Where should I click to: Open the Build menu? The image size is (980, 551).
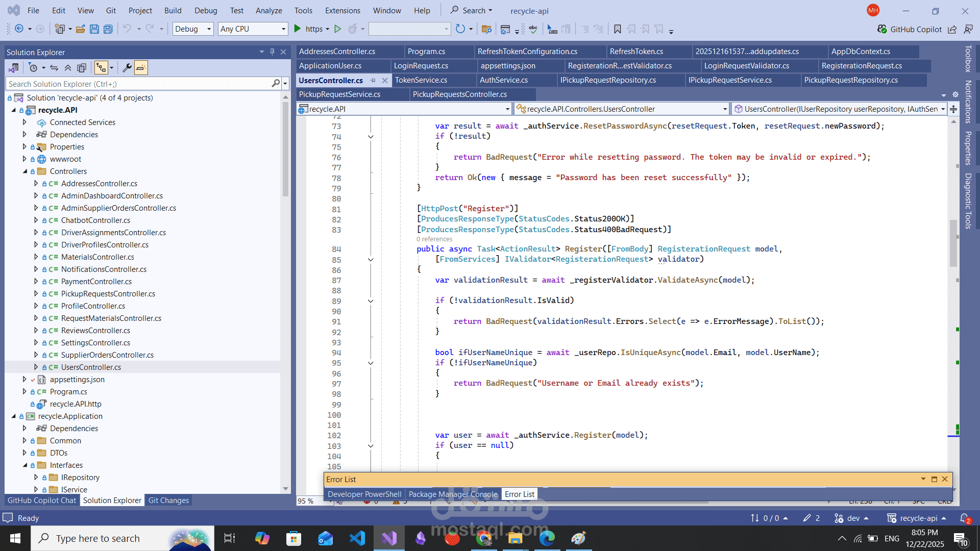(173, 10)
